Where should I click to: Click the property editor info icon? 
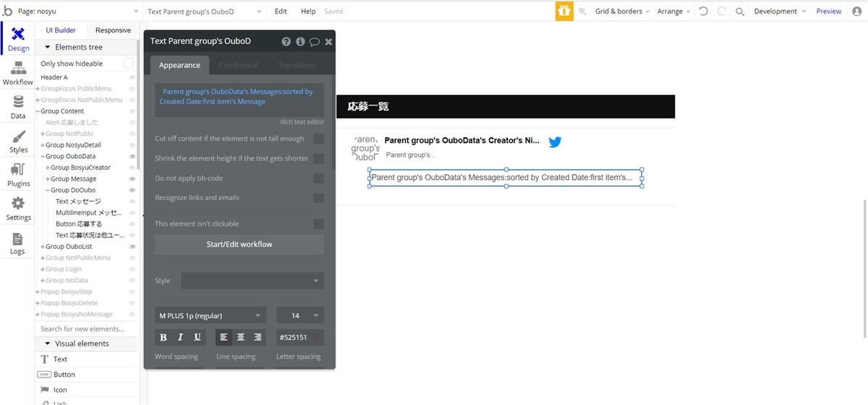[x=300, y=42]
